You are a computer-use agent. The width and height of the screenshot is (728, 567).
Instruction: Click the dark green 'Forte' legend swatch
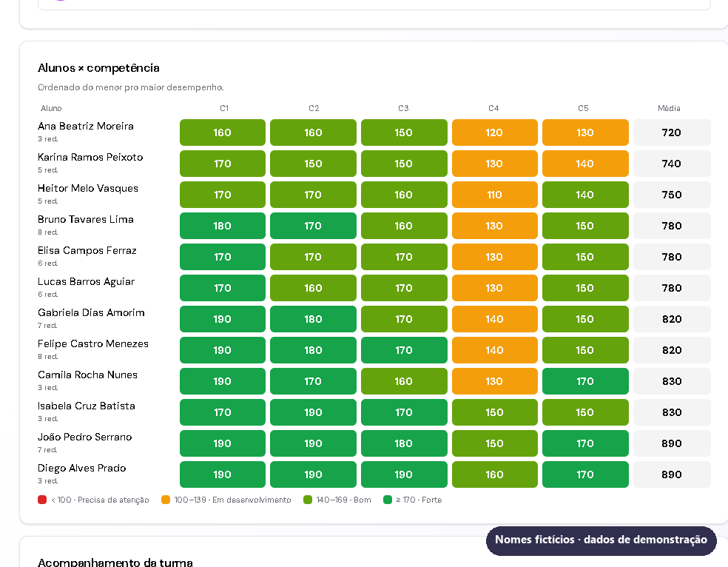pos(388,500)
